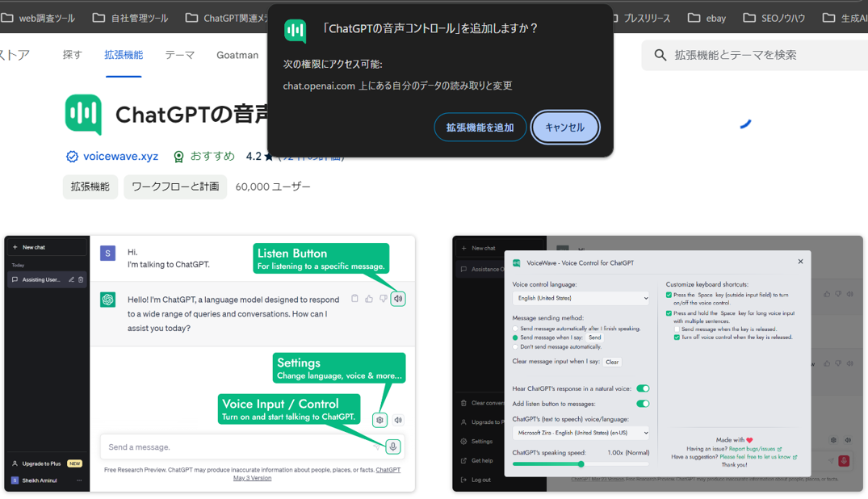Open the Goatman tab

pyautogui.click(x=237, y=55)
